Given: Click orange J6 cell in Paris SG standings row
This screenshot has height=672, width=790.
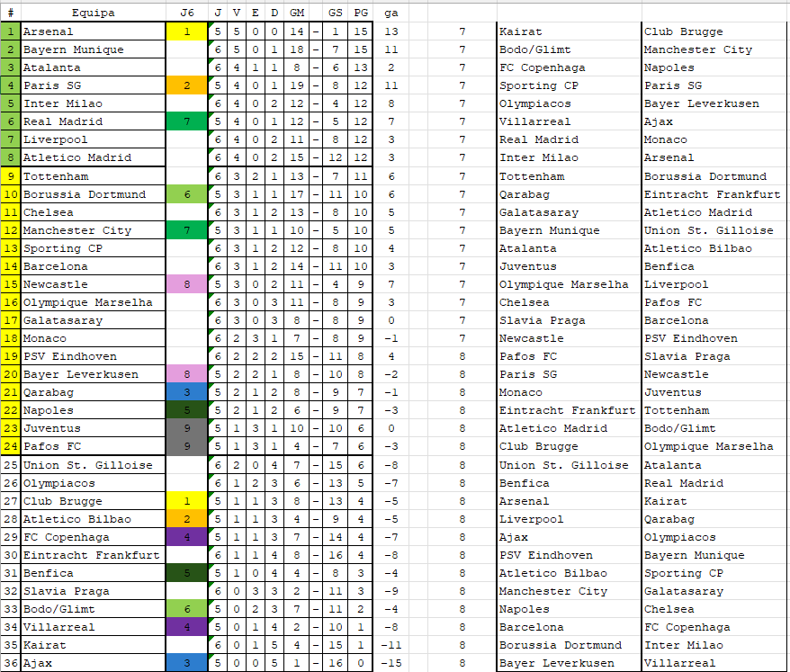Looking at the screenshot, I should (x=186, y=85).
